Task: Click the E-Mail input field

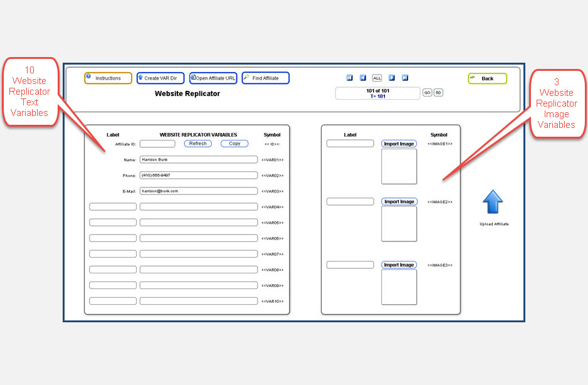Action: click(198, 191)
